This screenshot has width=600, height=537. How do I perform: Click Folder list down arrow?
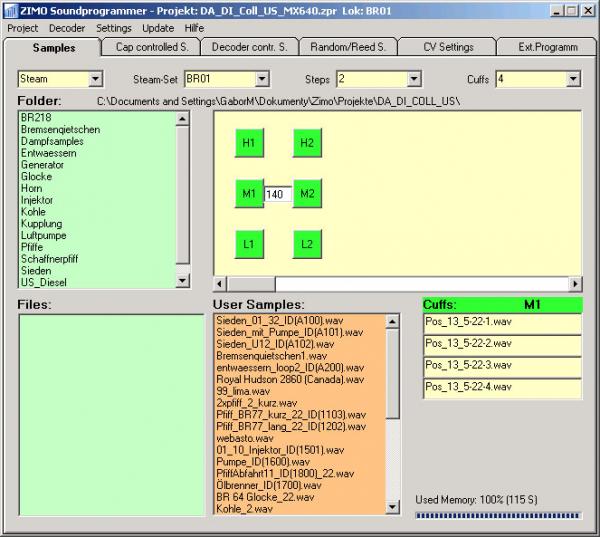coord(183,281)
